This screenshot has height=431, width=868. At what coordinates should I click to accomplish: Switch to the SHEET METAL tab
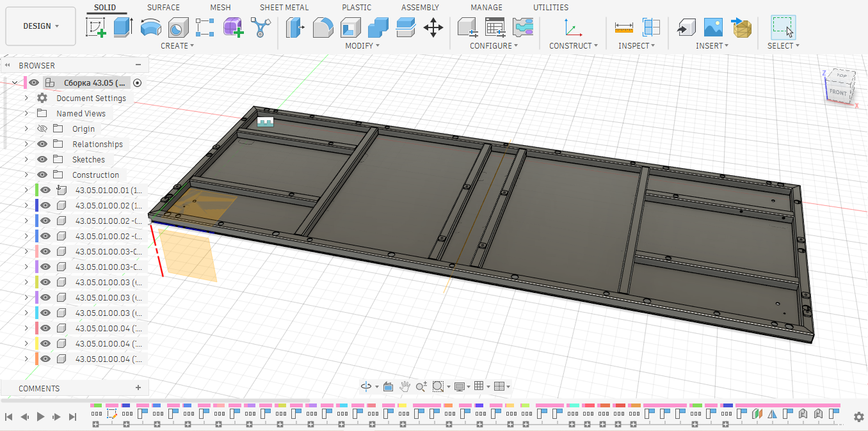click(284, 7)
